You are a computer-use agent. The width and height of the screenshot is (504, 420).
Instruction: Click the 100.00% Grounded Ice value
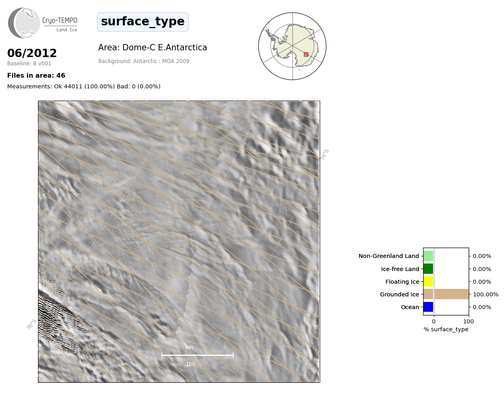point(485,294)
